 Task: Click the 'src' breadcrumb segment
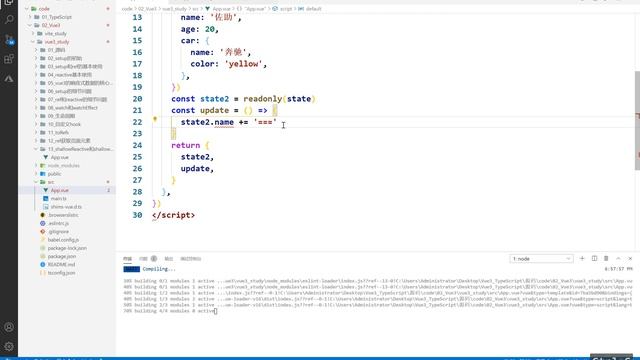pos(196,9)
